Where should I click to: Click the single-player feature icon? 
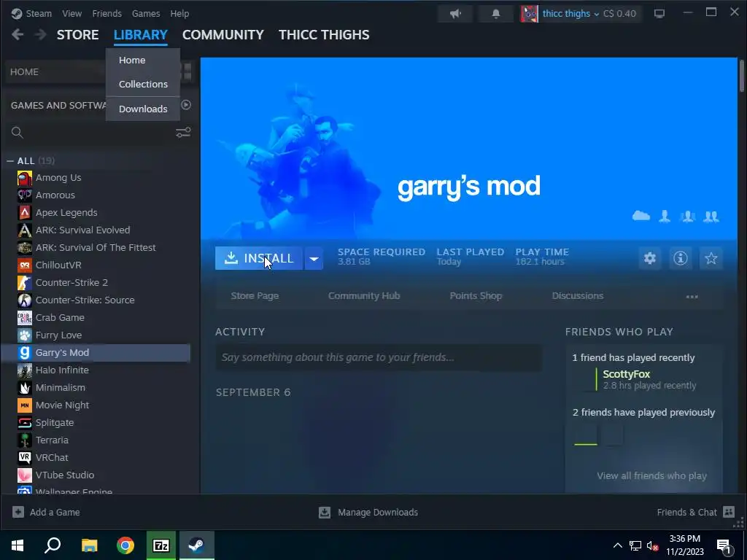(x=665, y=217)
